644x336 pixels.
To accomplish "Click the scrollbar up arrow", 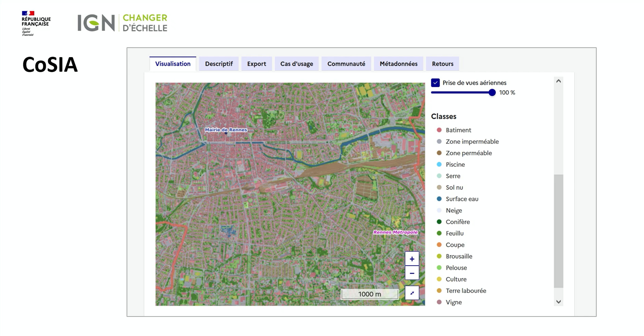I will tap(558, 81).
